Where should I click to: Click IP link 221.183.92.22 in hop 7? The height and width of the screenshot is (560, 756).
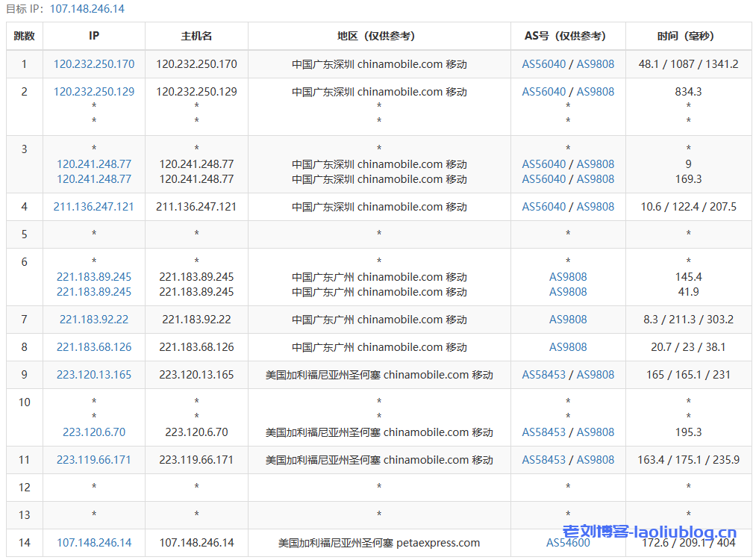pyautogui.click(x=94, y=320)
